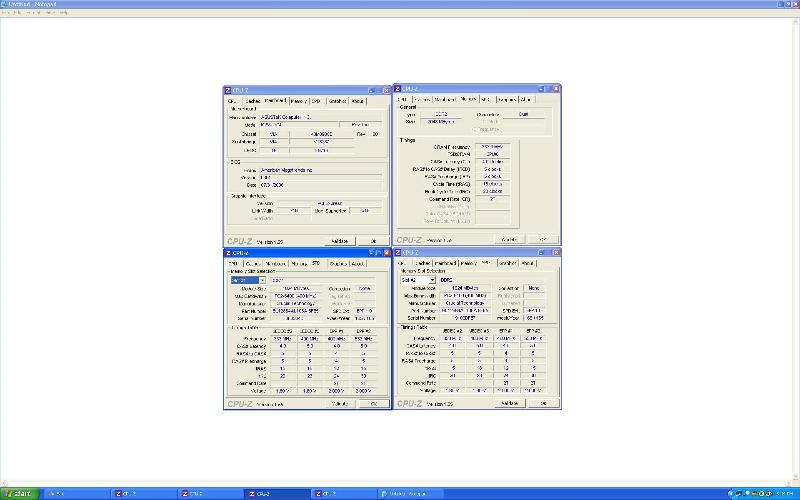This screenshot has height=500, width=800.
Task: Select the Crucial Technology manufacturer in Slot #2 window
Action: tap(464, 303)
